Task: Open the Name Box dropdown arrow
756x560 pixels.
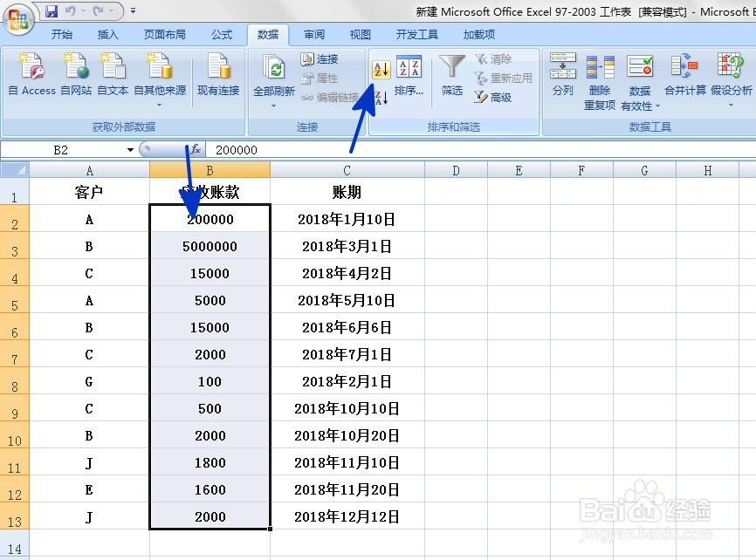Action: [x=130, y=150]
